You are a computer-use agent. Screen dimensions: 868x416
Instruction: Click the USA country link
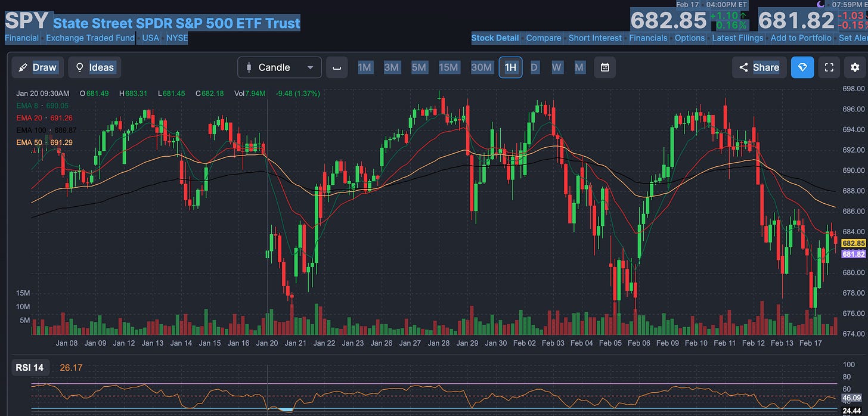point(150,38)
